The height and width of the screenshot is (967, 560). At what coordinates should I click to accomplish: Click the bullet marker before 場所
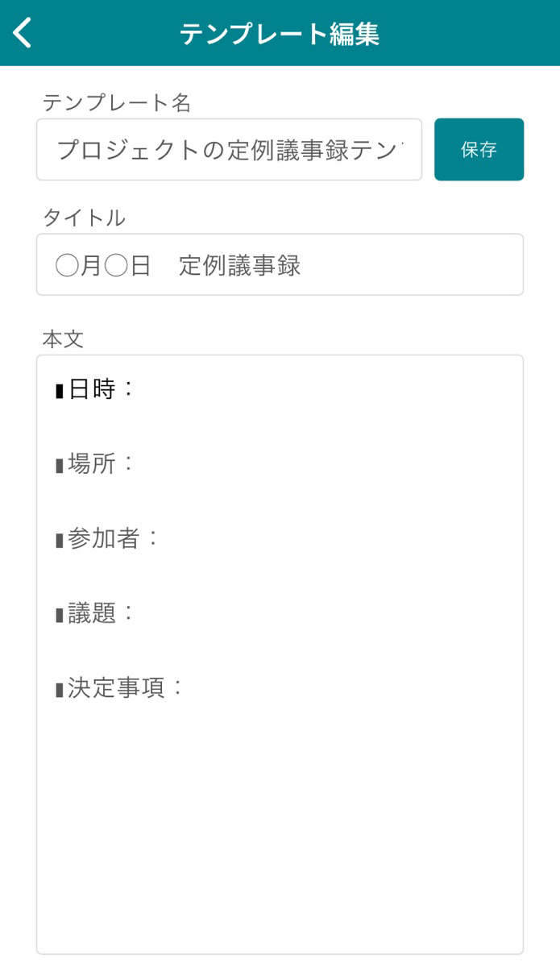point(60,466)
